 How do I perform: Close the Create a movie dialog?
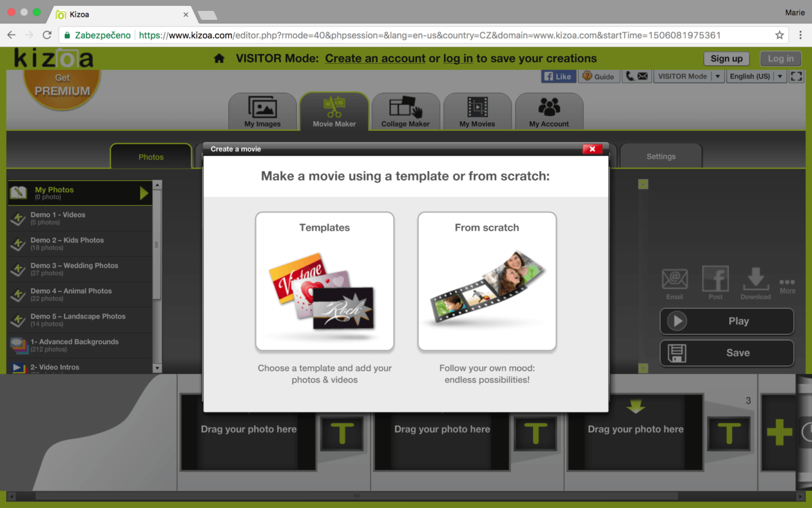pos(592,149)
